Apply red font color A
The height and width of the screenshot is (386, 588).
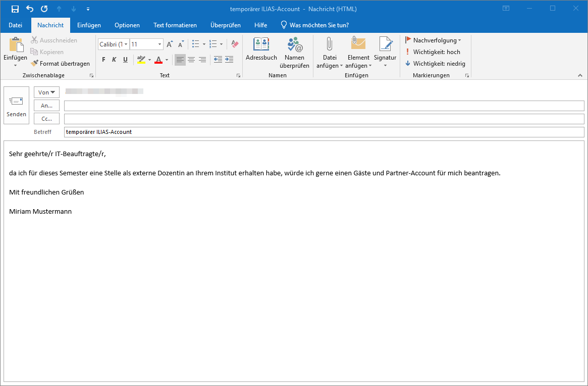click(x=158, y=60)
